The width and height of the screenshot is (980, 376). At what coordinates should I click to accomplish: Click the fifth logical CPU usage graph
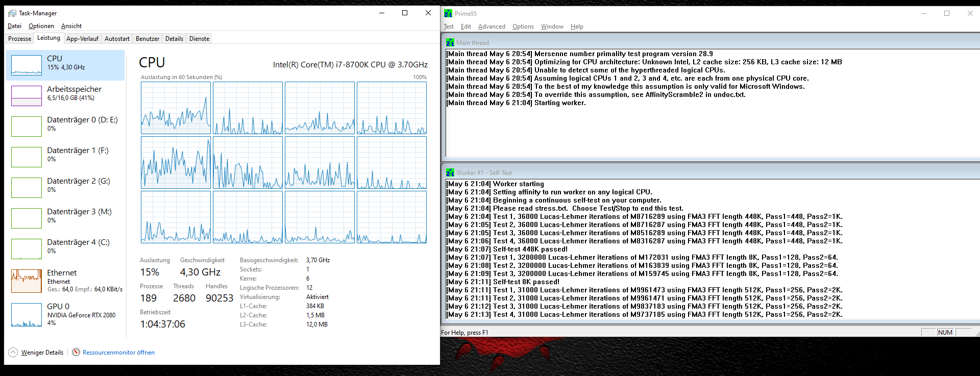point(176,162)
